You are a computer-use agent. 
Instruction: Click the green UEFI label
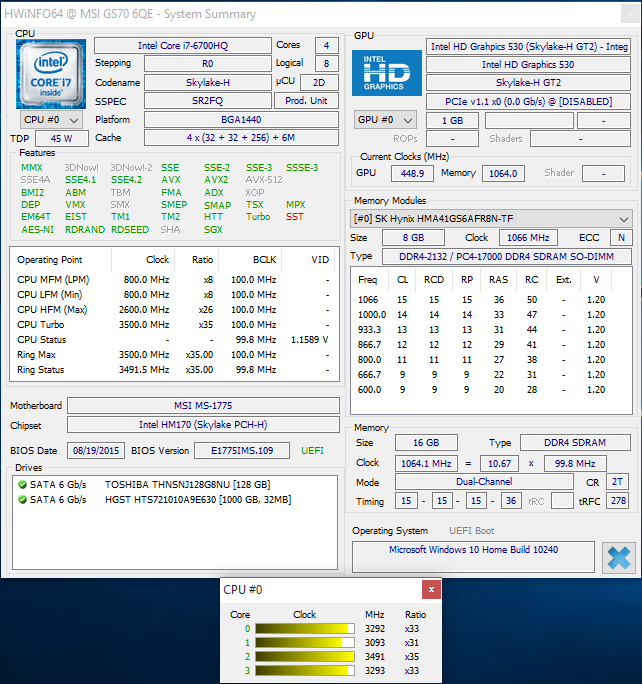click(x=312, y=451)
